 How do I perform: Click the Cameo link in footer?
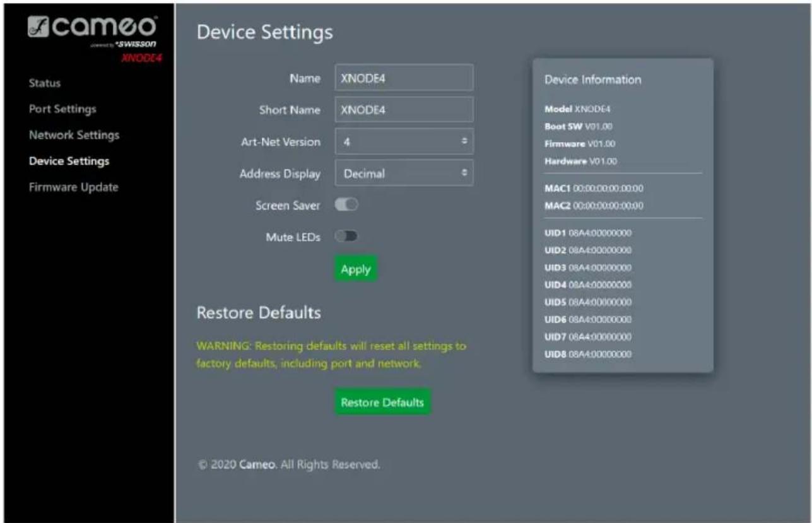[x=258, y=465]
